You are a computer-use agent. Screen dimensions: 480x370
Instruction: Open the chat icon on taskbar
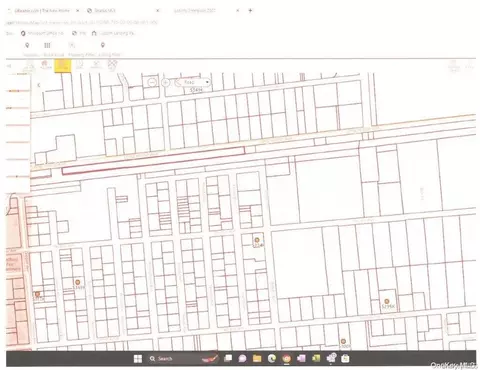(242, 359)
